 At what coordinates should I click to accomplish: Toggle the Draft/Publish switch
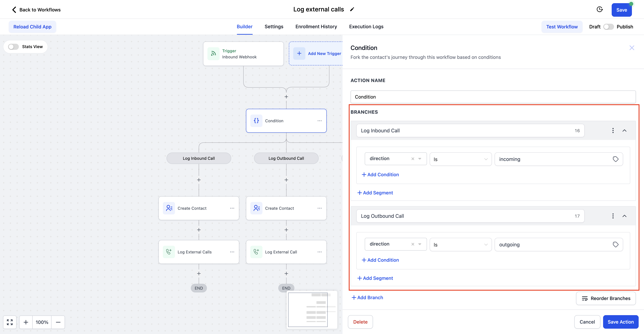click(608, 27)
